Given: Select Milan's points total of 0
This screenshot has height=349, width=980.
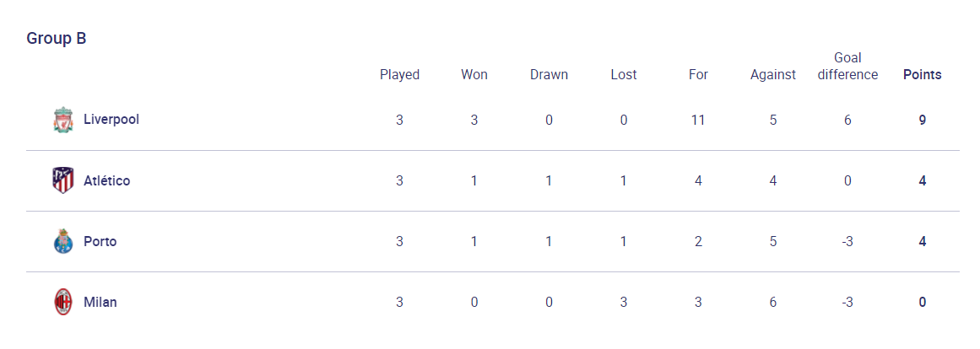Looking at the screenshot, I should (x=923, y=302).
